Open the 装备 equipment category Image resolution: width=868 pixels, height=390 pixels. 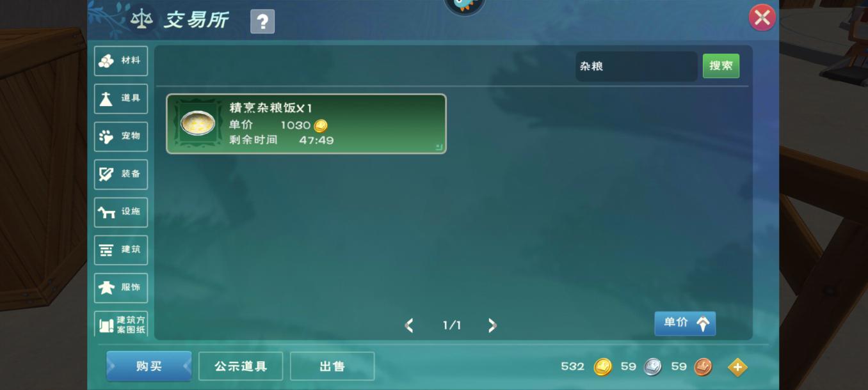tap(121, 174)
